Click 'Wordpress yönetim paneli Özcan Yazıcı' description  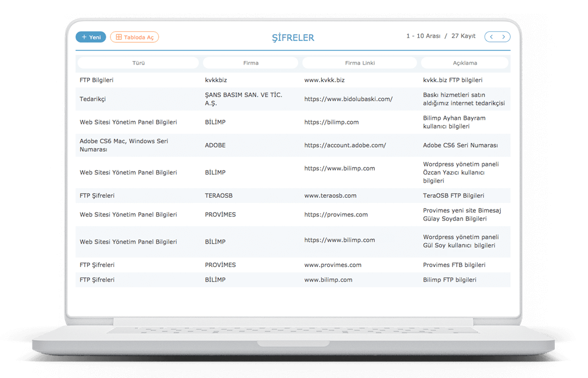(461, 172)
